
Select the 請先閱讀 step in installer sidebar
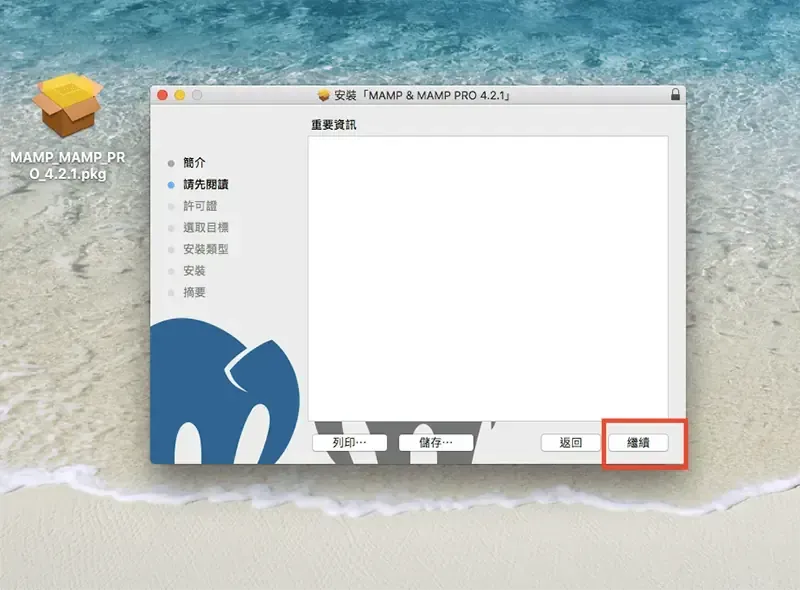coord(206,184)
